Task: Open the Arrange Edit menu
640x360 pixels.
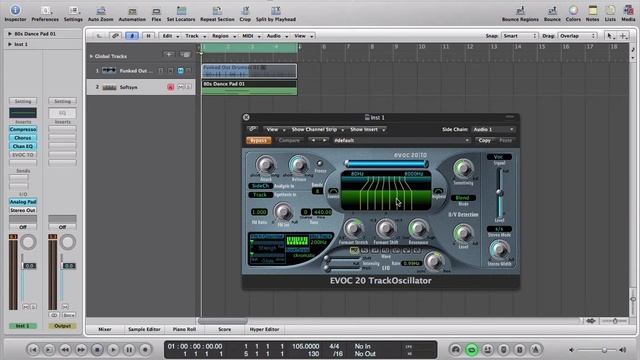Action: pyautogui.click(x=170, y=36)
